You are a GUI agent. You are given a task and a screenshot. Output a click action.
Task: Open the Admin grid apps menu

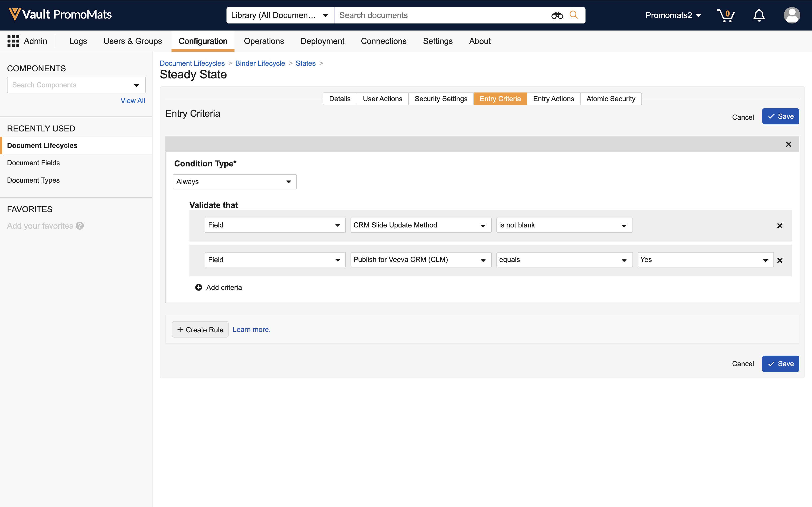tap(13, 41)
